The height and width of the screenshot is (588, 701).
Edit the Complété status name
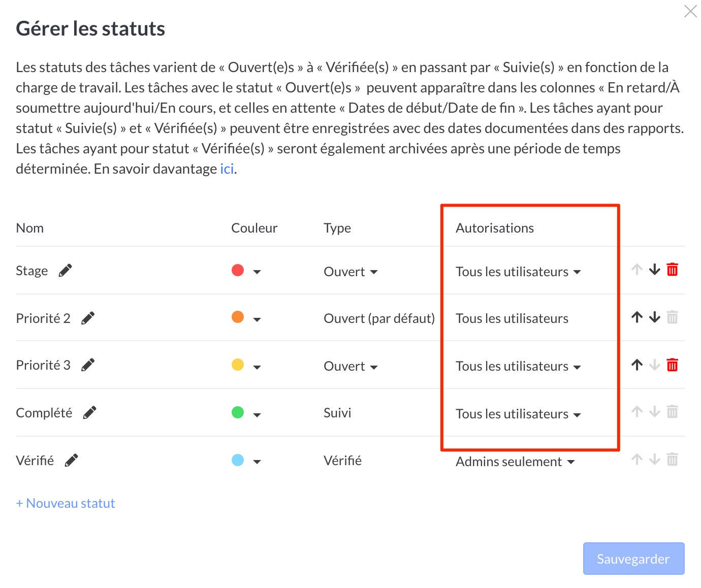pos(89,413)
